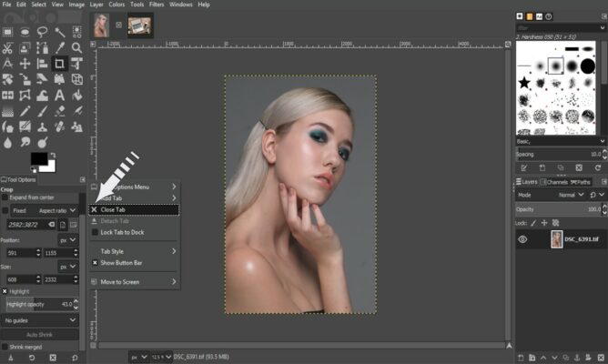
Task: Switch to the laptop image thumbnail tab
Action: pos(139,26)
